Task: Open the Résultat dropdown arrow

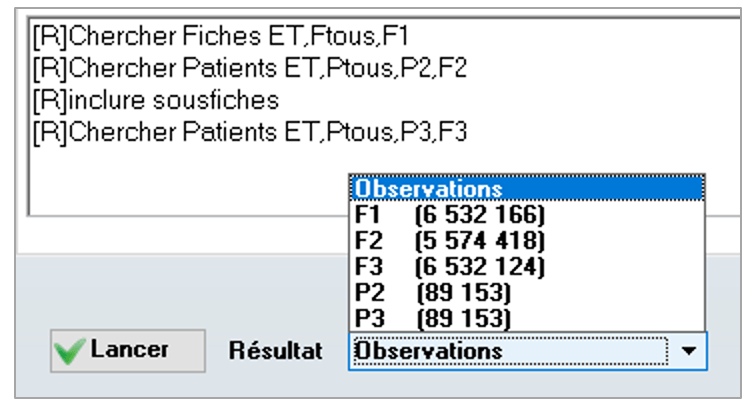Action: [688, 351]
